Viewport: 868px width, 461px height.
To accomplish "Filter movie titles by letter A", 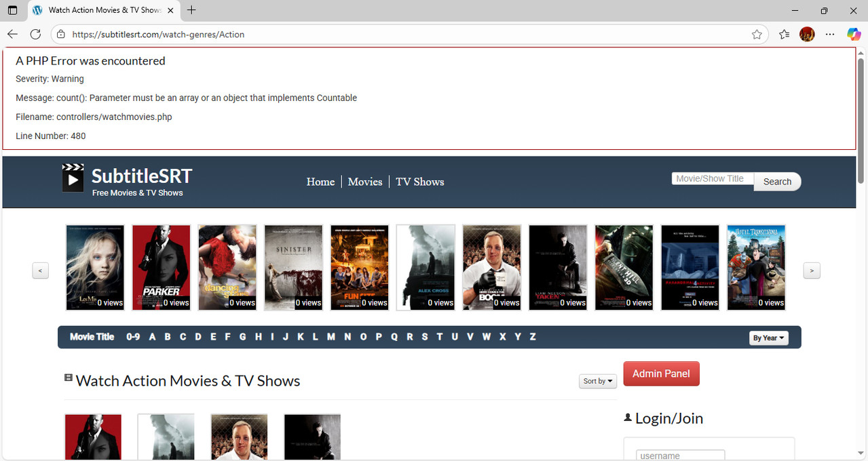I will (x=153, y=337).
